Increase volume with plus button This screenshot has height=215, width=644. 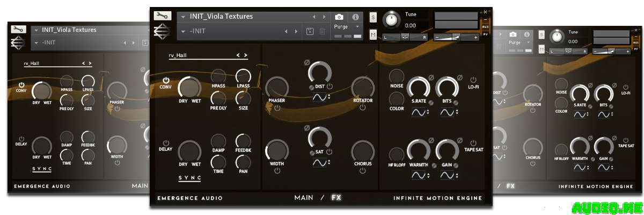pos(476,37)
